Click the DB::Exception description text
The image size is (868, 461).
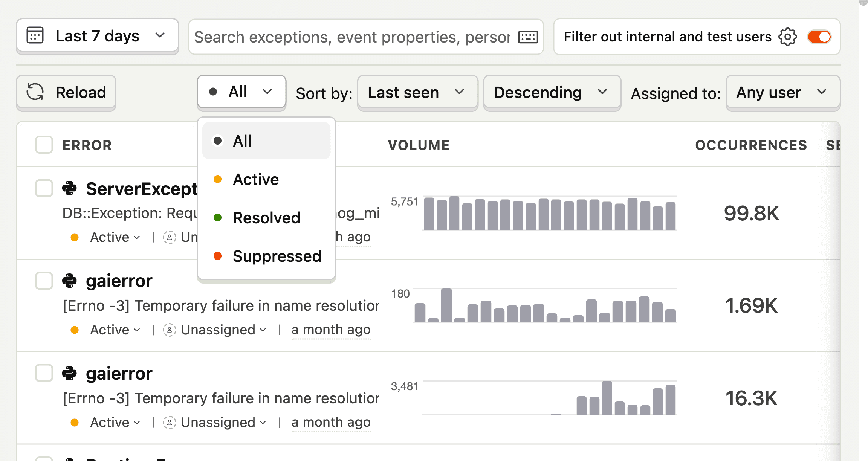130,213
